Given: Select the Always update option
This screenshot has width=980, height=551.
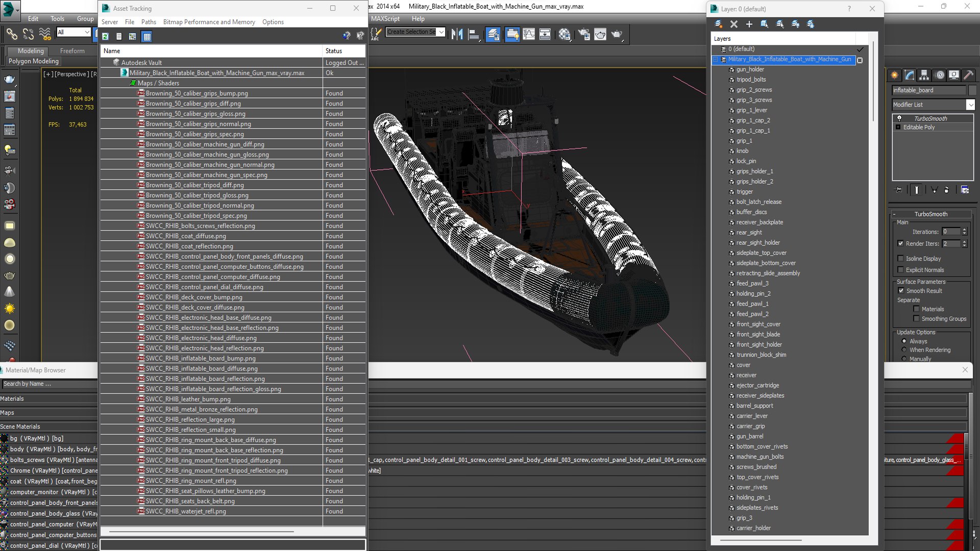Looking at the screenshot, I should pos(904,341).
